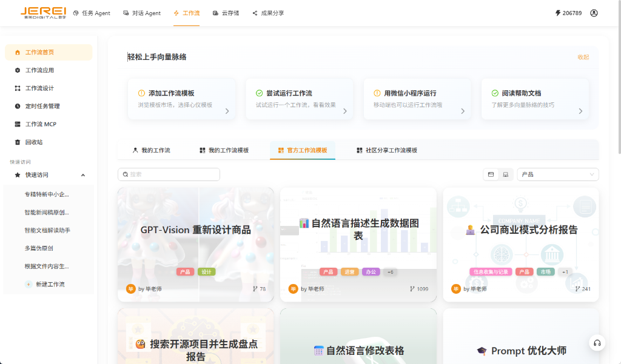Viewport: 621px width, 364px height.
Task: Click green check icon on 尝试运行工作流
Action: (x=260, y=93)
